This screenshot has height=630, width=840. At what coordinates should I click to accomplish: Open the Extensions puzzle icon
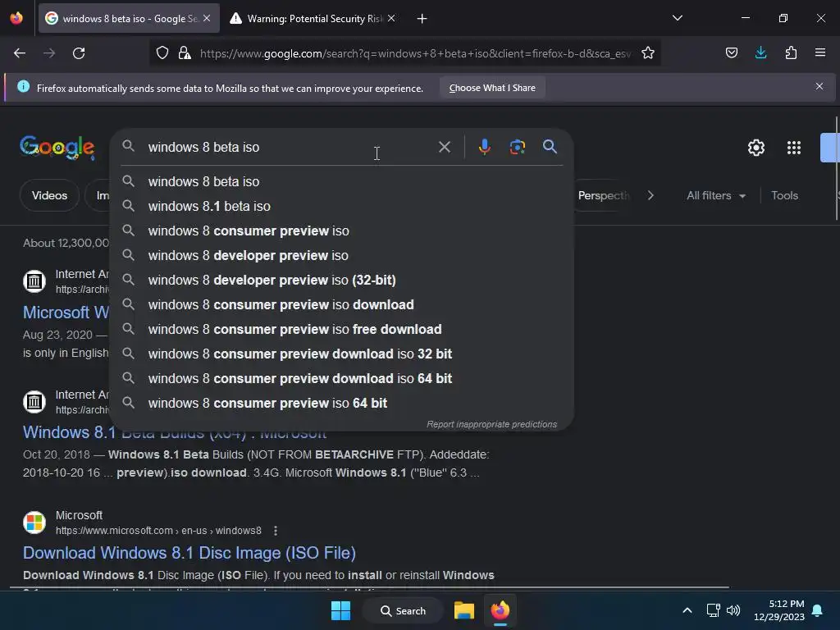tap(791, 53)
